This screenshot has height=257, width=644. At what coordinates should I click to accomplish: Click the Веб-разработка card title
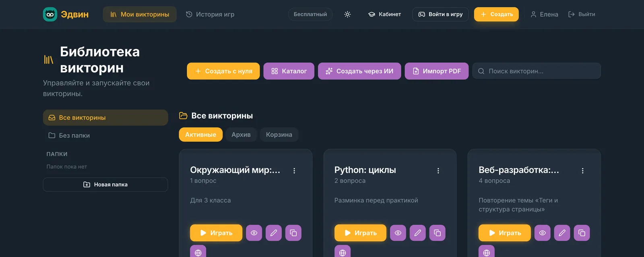click(519, 170)
